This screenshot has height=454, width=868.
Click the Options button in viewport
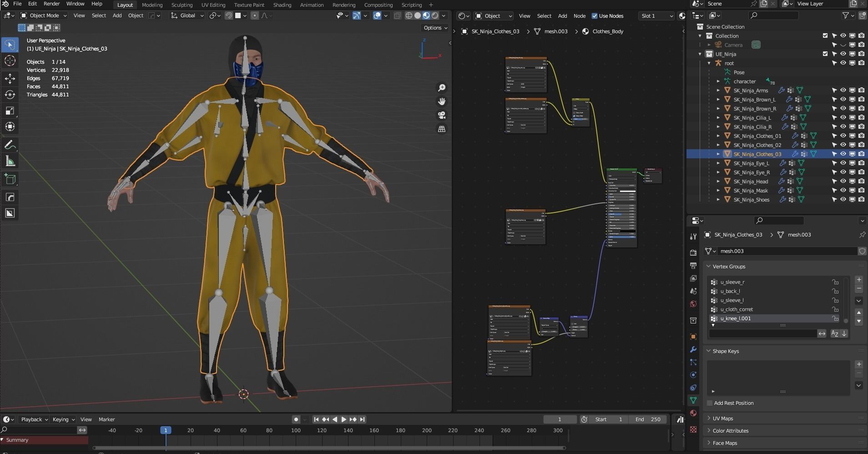(435, 28)
